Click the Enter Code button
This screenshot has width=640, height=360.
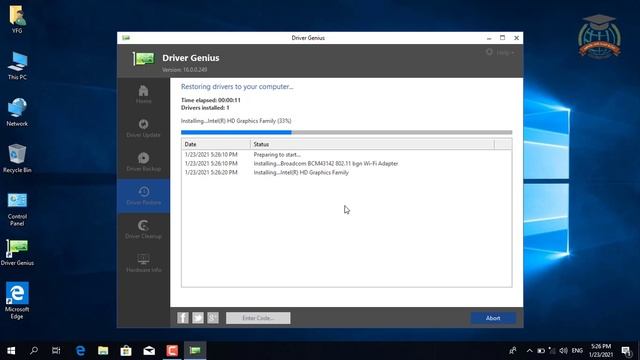pos(258,318)
